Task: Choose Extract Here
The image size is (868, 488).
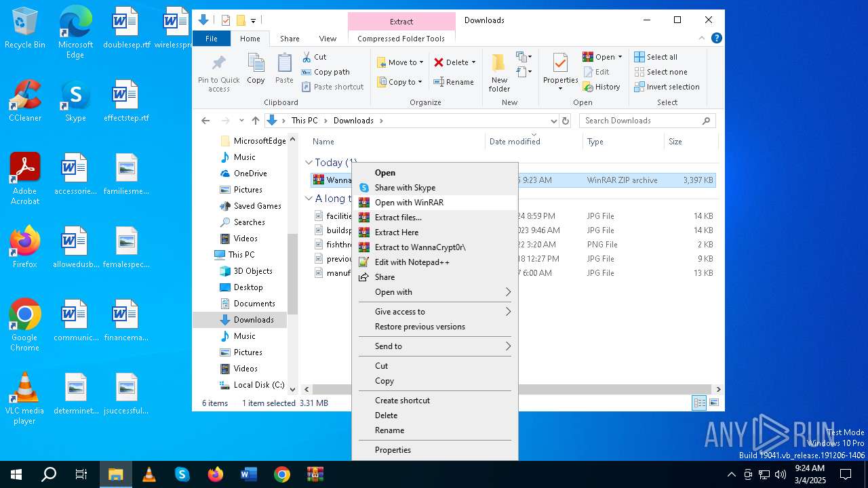Action: pos(435,232)
